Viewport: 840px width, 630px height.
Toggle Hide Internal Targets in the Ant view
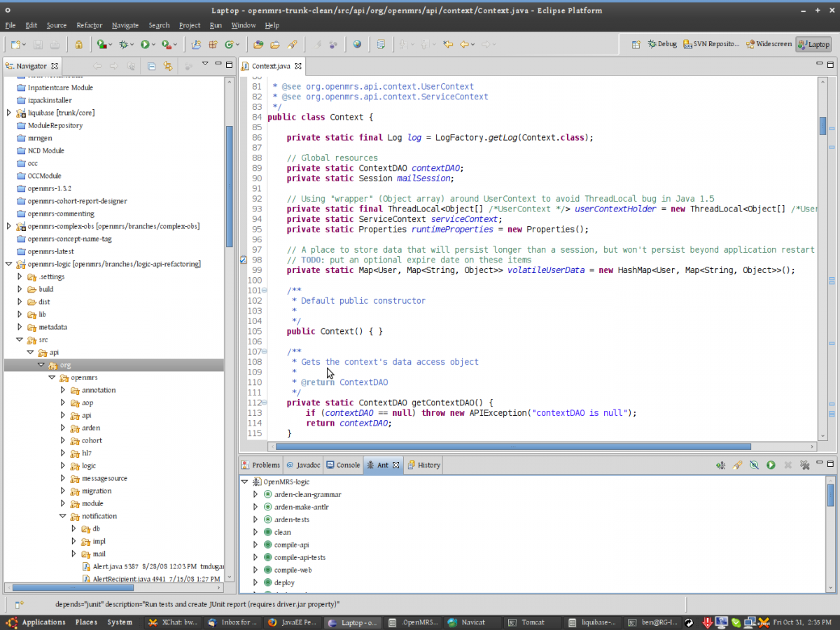(754, 465)
